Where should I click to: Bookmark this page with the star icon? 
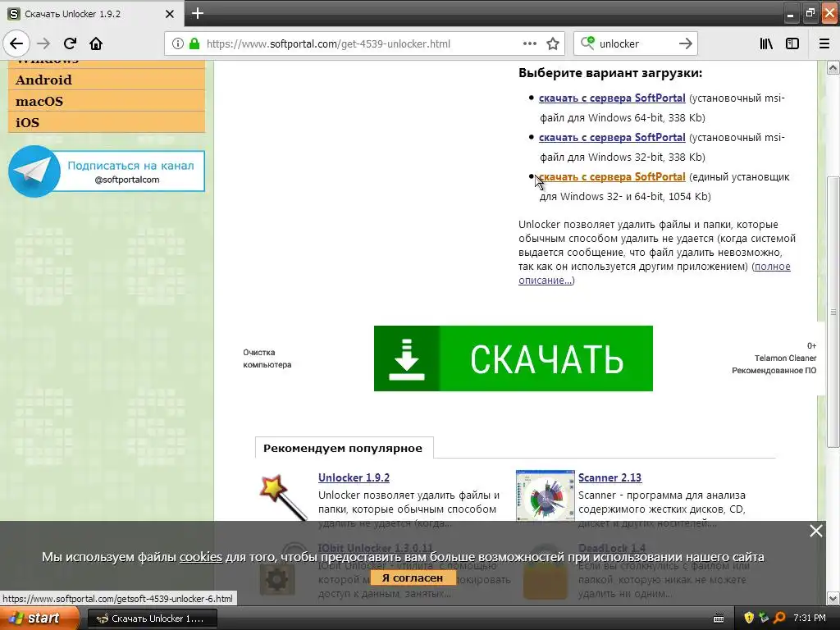tap(553, 44)
